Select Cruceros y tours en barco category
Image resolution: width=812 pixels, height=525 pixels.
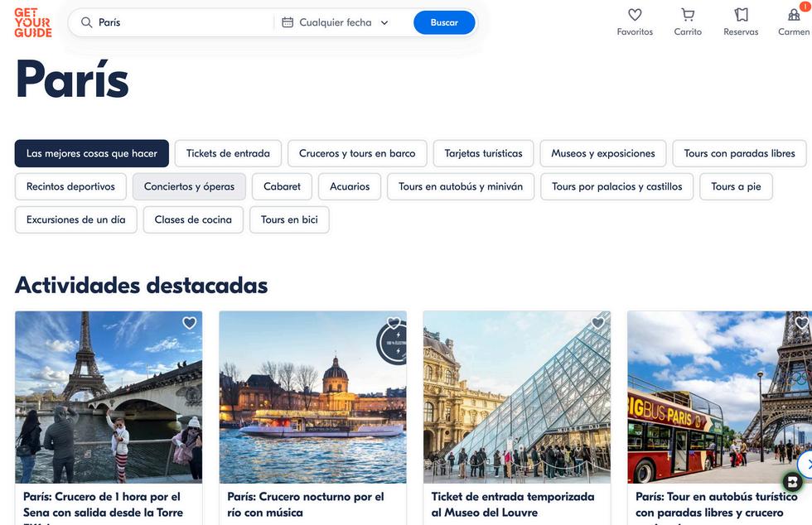tap(357, 153)
